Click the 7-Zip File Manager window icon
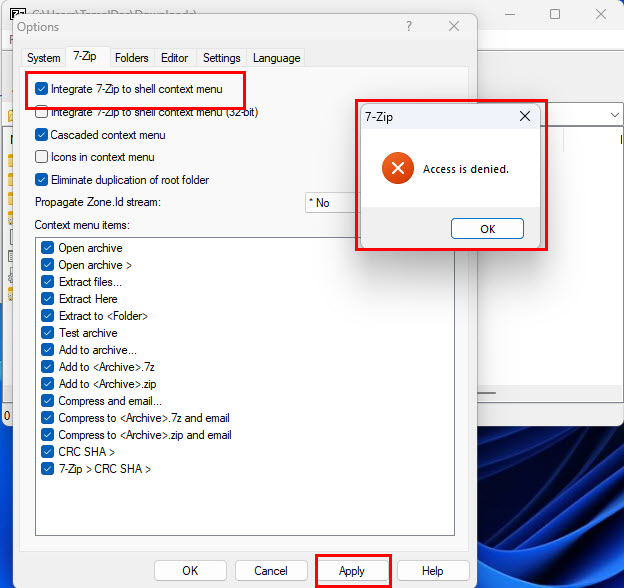The height and width of the screenshot is (588, 624). (x=18, y=13)
